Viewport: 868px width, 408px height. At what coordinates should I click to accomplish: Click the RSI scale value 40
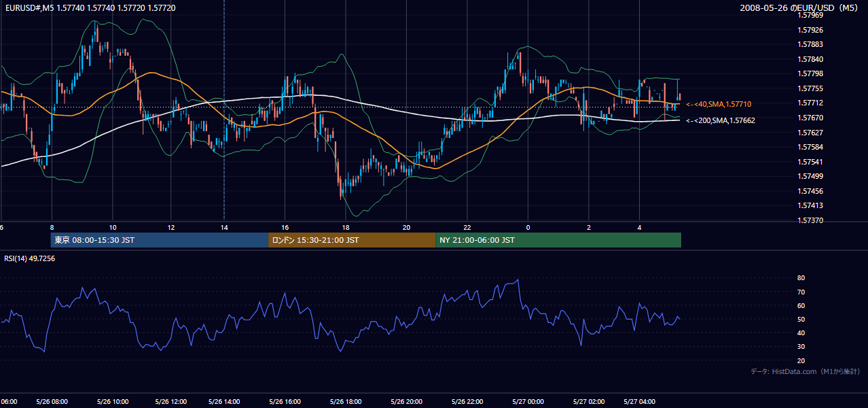point(801,333)
